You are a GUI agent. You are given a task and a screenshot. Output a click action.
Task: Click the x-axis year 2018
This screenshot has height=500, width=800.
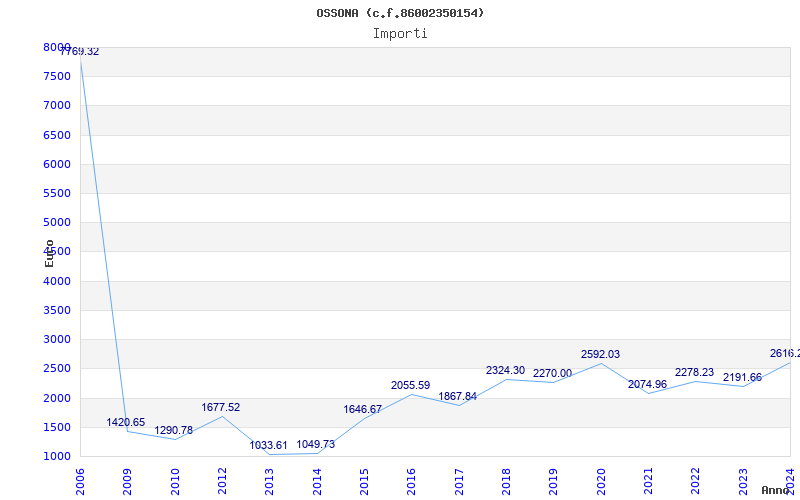tap(506, 482)
